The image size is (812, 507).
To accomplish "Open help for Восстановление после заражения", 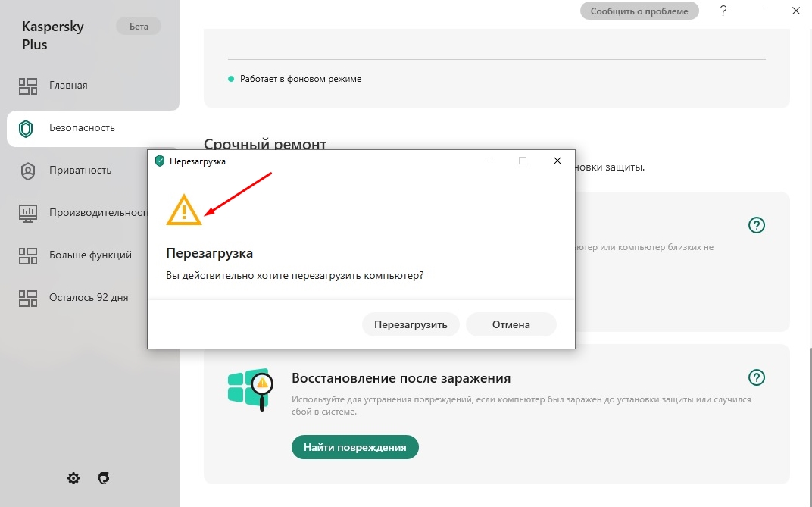I will pyautogui.click(x=757, y=377).
